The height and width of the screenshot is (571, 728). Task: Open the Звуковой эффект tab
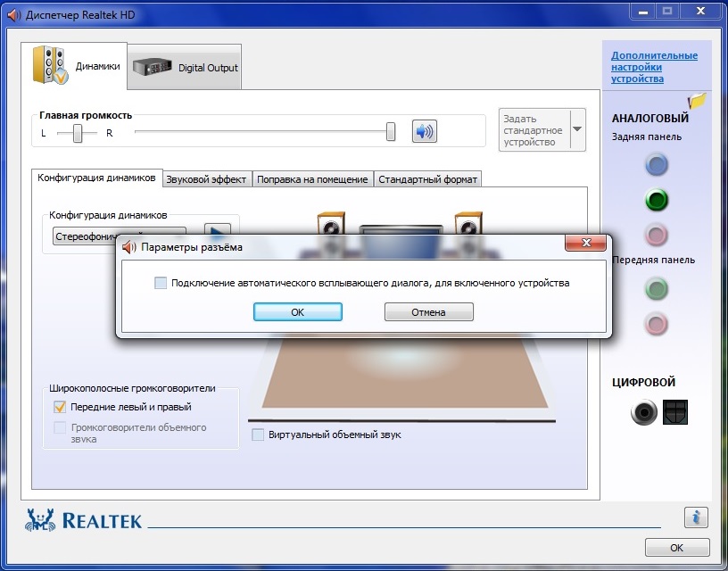tap(206, 179)
